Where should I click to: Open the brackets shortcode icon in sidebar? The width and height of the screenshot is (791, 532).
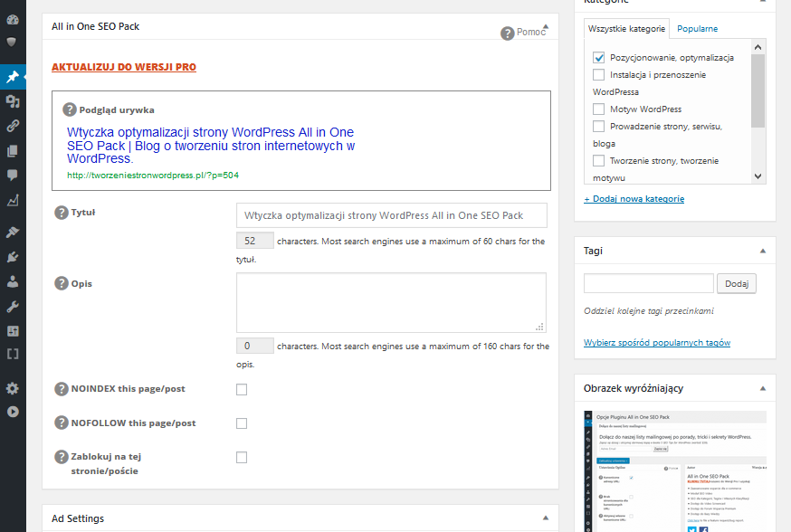13,354
